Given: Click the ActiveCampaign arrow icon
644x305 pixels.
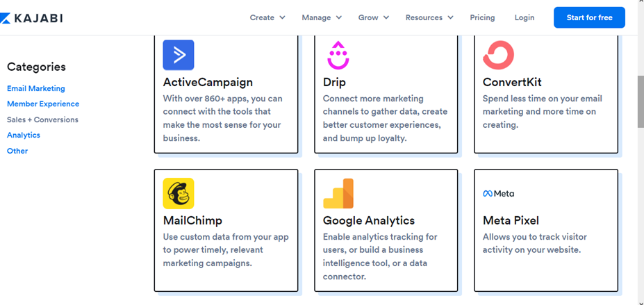Looking at the screenshot, I should point(179,55).
